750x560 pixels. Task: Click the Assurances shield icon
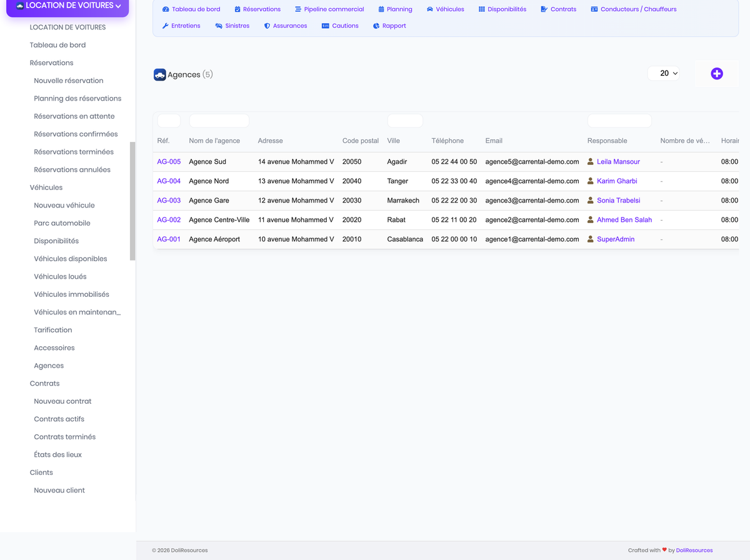click(x=267, y=26)
